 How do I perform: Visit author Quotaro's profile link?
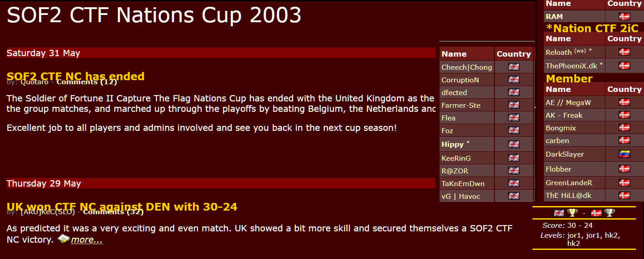tap(34, 82)
